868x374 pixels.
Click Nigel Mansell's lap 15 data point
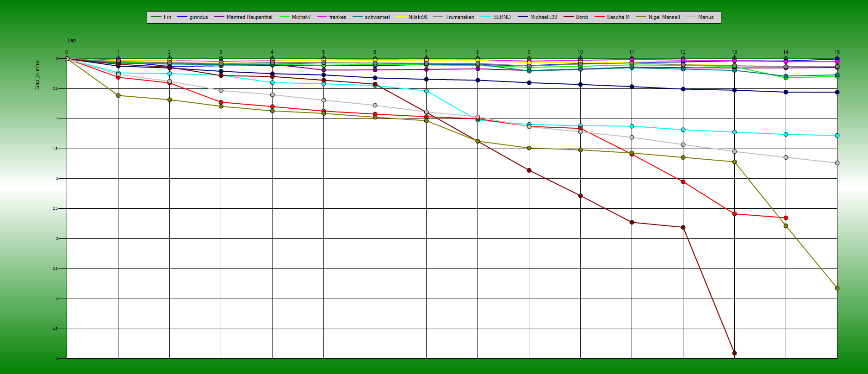(x=837, y=288)
